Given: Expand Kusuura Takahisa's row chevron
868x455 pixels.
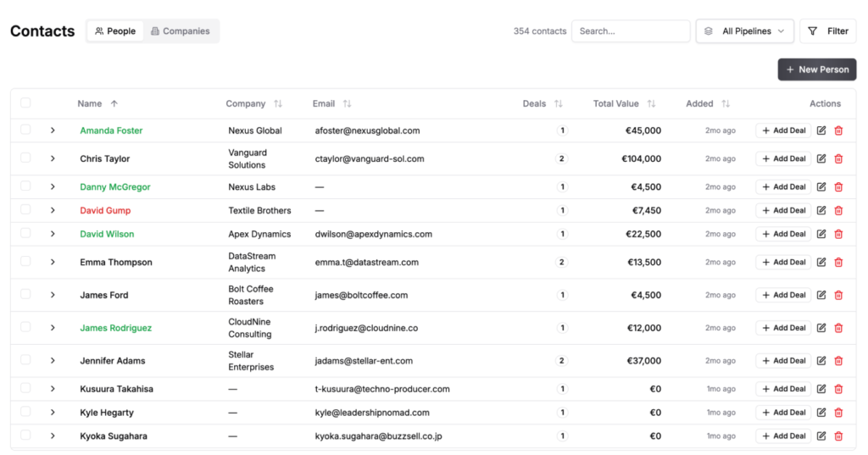Looking at the screenshot, I should click(x=53, y=389).
